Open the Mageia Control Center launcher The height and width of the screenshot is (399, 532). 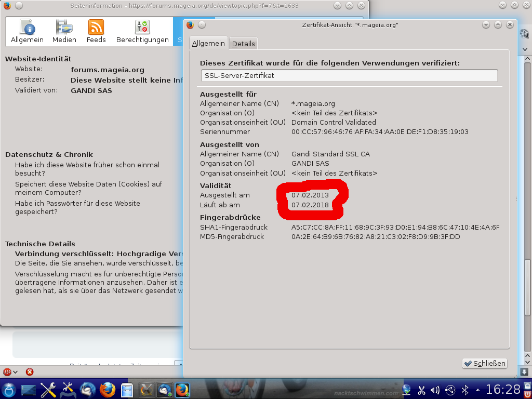[x=68, y=390]
